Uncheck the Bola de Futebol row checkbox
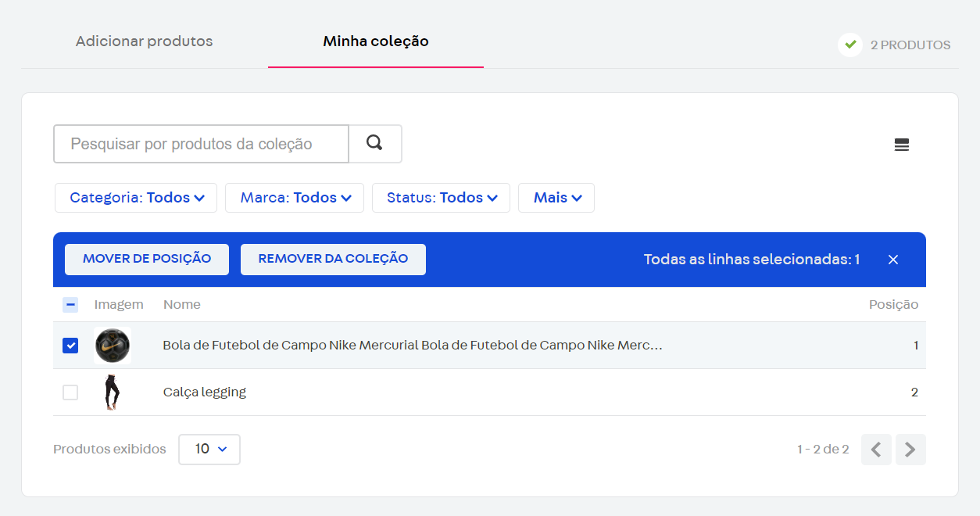 coord(70,345)
